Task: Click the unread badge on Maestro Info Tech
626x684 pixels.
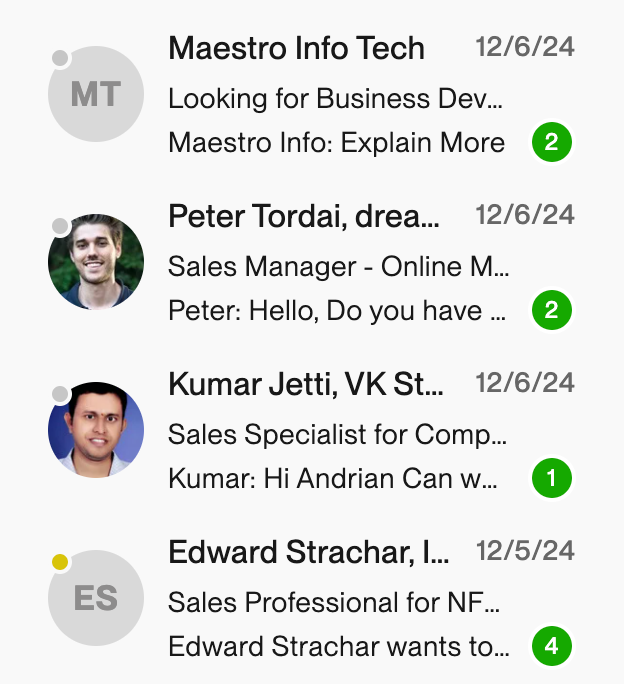Action: (x=552, y=142)
